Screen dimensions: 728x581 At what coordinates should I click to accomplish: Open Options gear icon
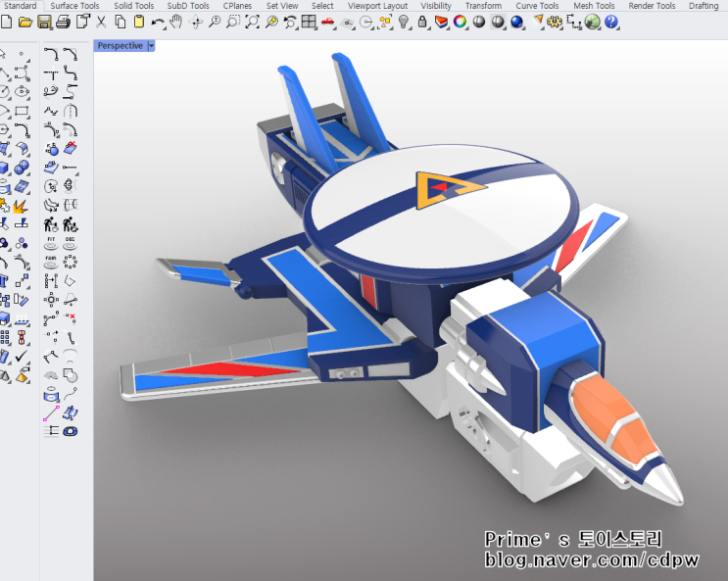[554, 22]
